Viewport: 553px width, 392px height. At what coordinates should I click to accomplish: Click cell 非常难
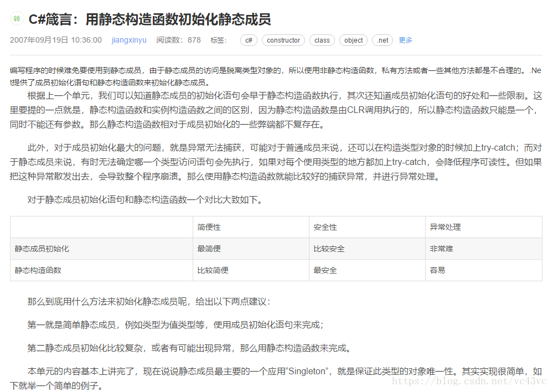coord(441,249)
